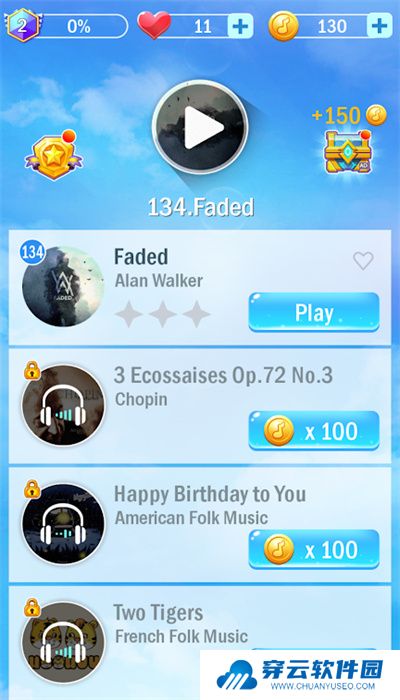Preview the Chopin song headphone thumbnail
This screenshot has height=700, width=400.
pyautogui.click(x=63, y=405)
